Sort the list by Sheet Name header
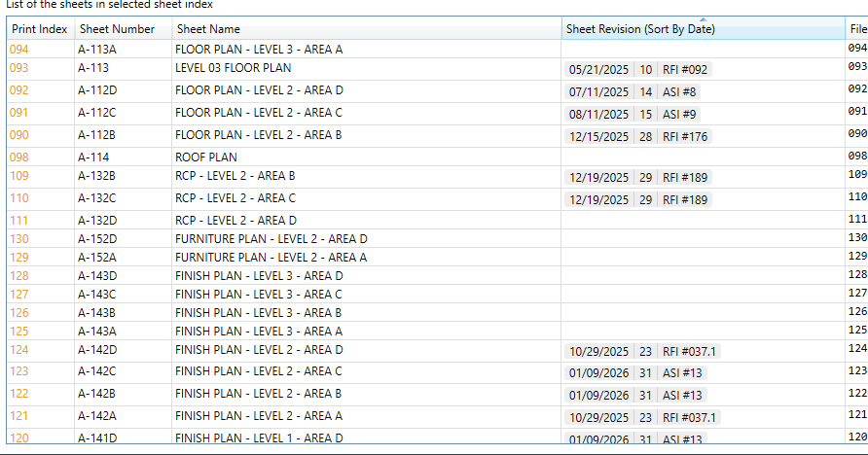868x455 pixels. 208,29
